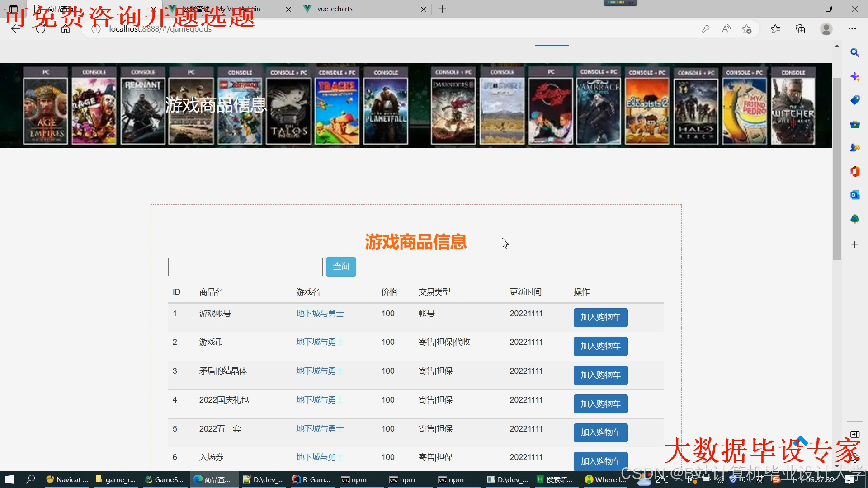Image resolution: width=868 pixels, height=488 pixels.
Task: Click the 查询 search button
Action: click(x=341, y=267)
